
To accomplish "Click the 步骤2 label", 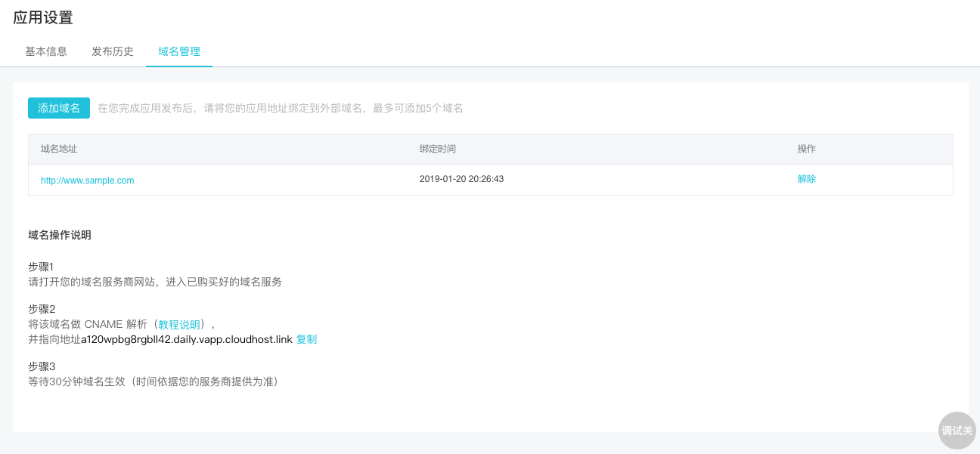I will pyautogui.click(x=42, y=309).
